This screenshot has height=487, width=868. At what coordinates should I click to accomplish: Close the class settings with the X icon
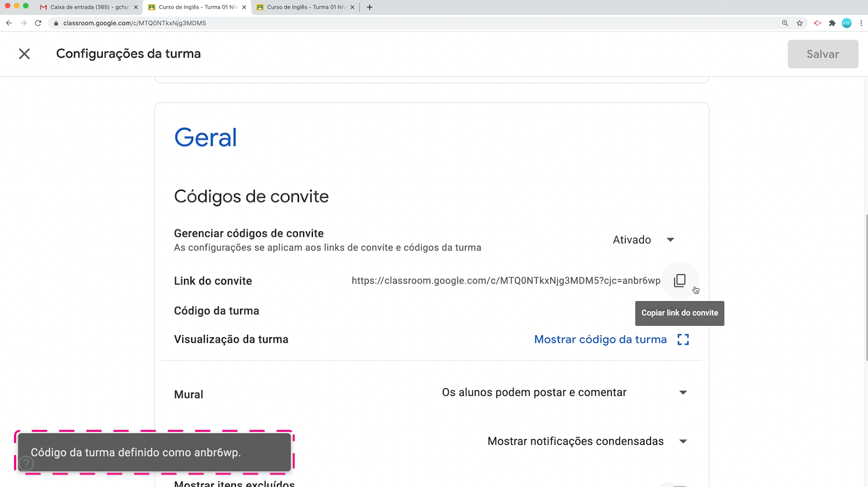click(x=24, y=54)
